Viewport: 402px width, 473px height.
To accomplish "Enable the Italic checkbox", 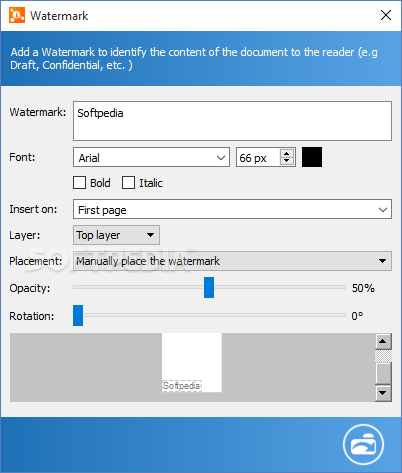I will [x=128, y=183].
